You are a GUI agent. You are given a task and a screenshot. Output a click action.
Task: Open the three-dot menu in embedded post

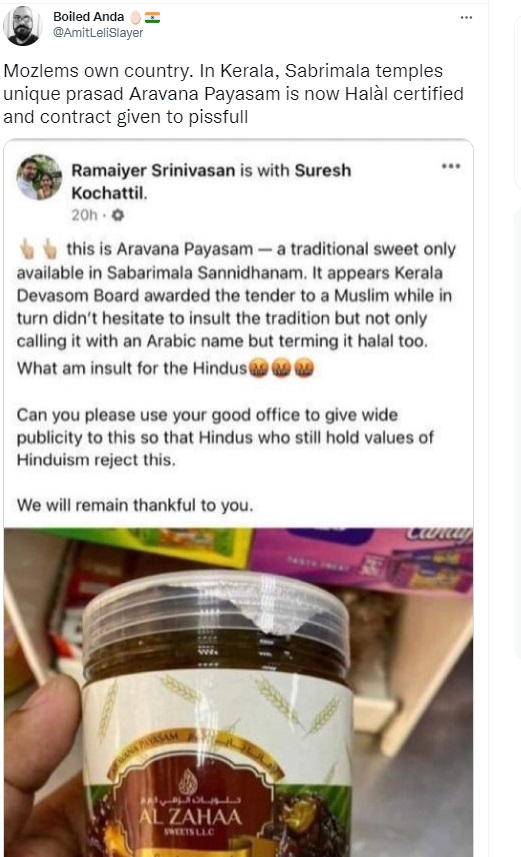point(451,166)
